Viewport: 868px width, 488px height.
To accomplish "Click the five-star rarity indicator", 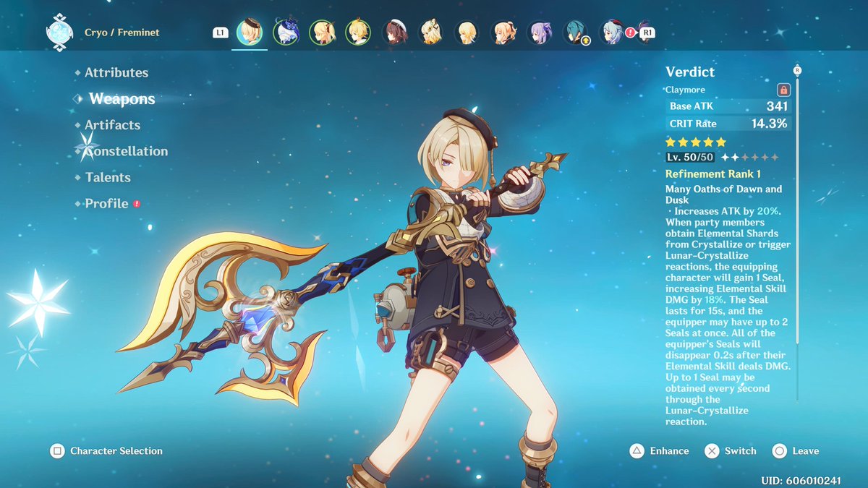I will click(x=696, y=142).
